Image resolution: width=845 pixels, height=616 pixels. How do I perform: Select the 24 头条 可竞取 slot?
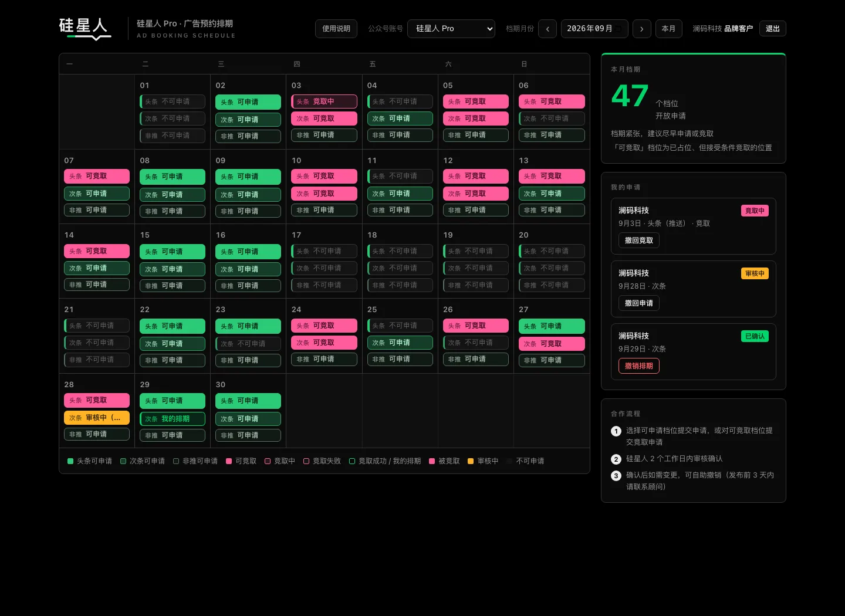point(324,326)
